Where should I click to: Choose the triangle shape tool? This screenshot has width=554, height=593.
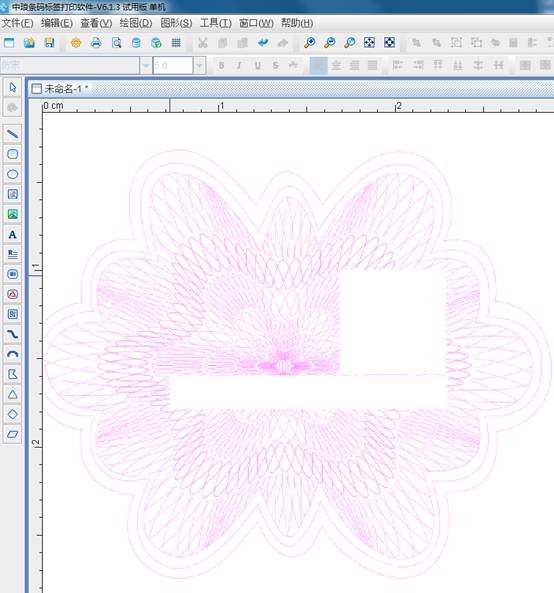(x=12, y=394)
